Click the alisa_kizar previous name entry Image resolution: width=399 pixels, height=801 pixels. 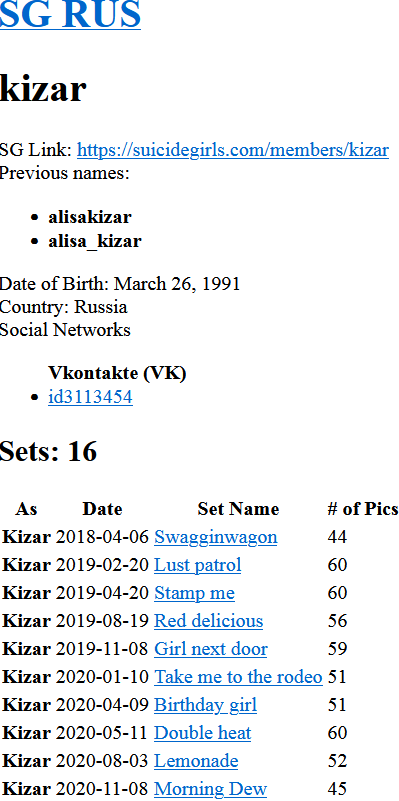95,241
